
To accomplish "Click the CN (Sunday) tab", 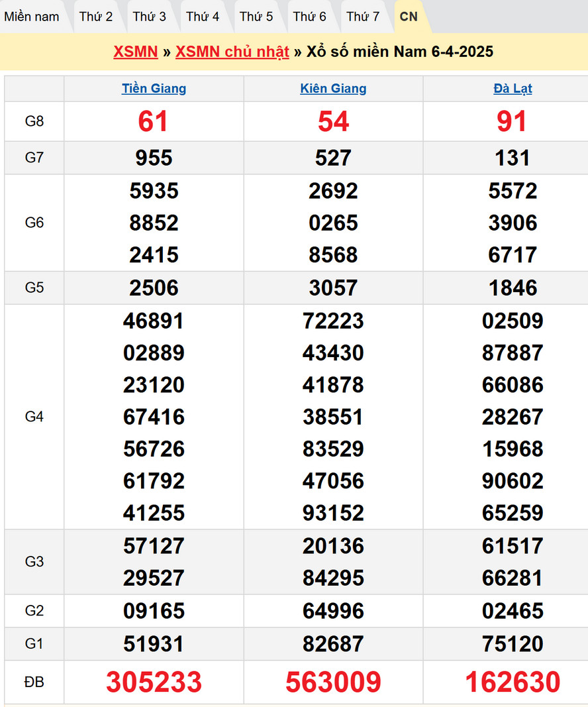I will [409, 17].
